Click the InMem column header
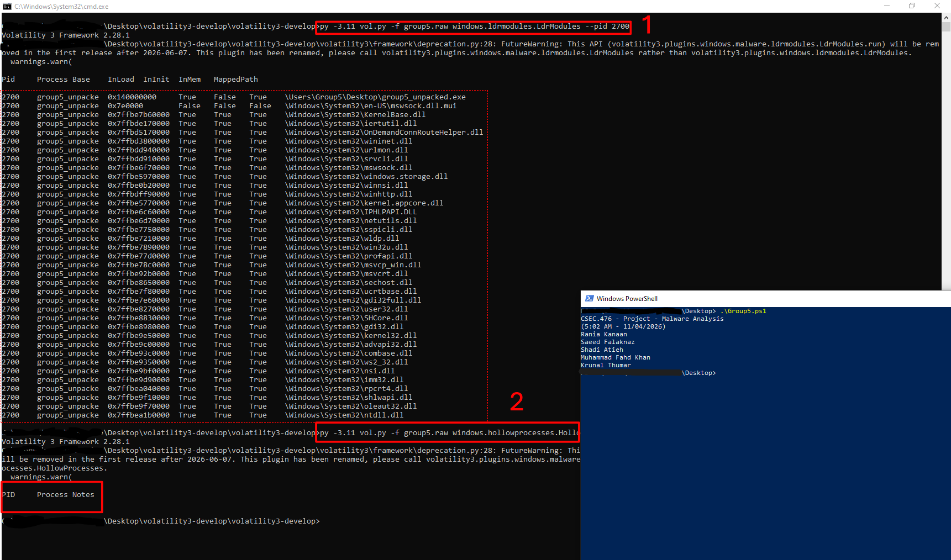951x560 pixels. tap(190, 80)
